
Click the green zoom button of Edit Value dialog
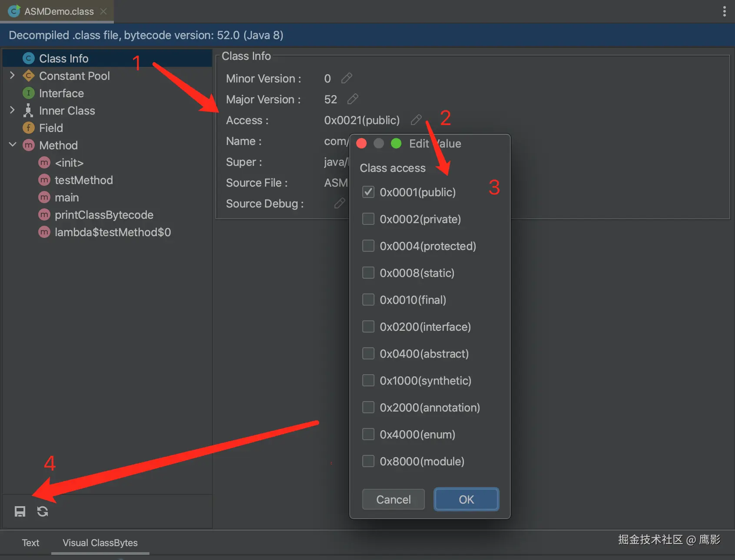pyautogui.click(x=396, y=143)
